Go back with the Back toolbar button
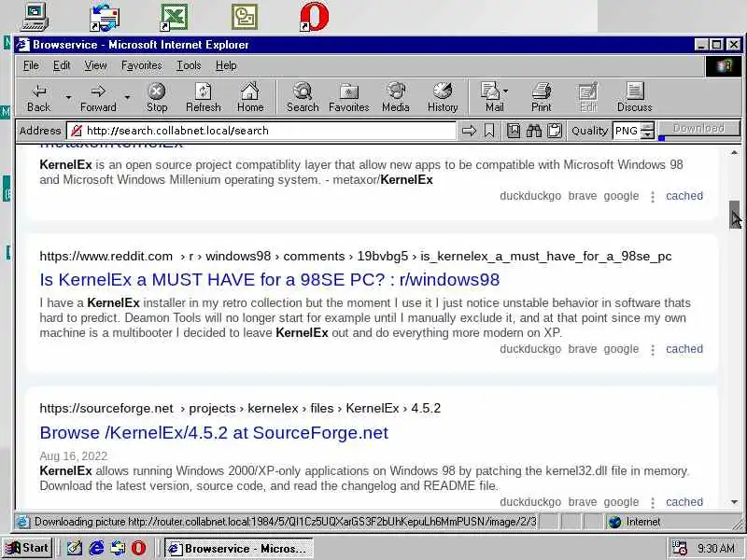This screenshot has width=747, height=560. click(38, 98)
